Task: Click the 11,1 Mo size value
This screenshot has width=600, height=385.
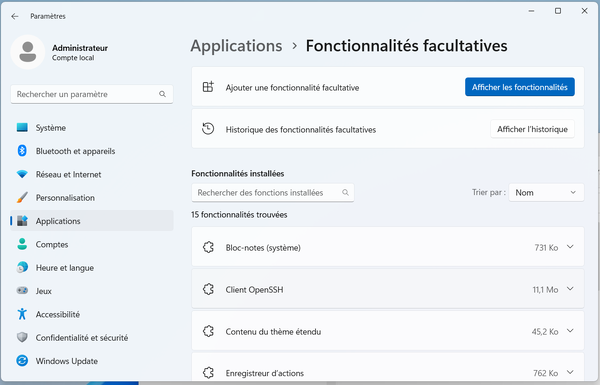Action: coord(545,290)
